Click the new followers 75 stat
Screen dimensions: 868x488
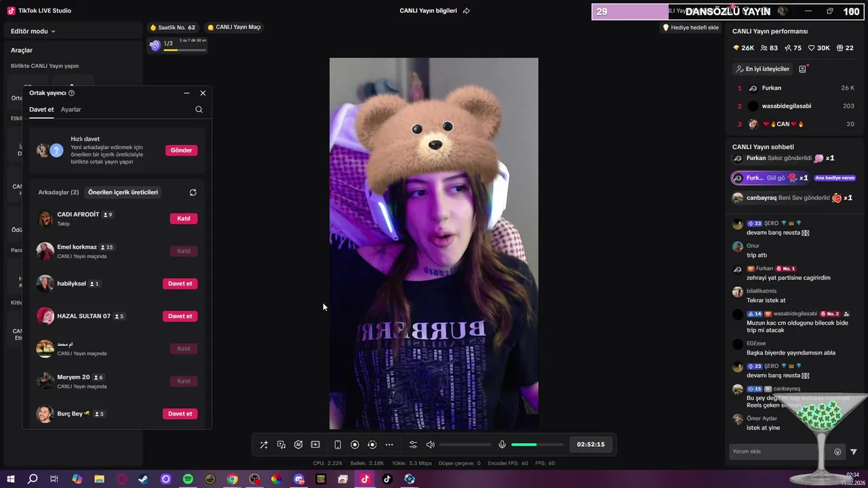point(793,48)
